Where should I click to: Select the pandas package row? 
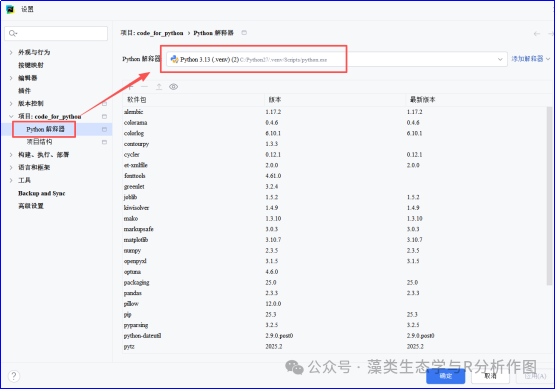(334, 293)
